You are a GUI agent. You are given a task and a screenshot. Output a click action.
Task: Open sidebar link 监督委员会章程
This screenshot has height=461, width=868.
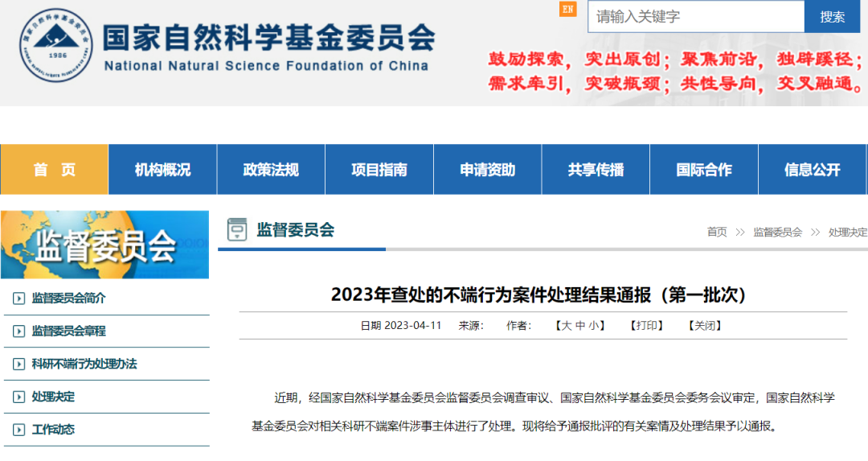[x=68, y=331]
